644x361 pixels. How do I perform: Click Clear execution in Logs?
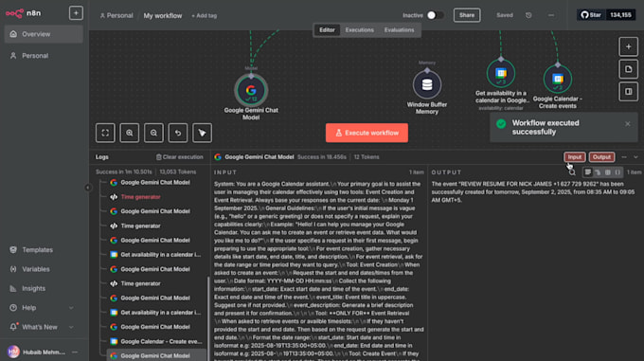[180, 157]
